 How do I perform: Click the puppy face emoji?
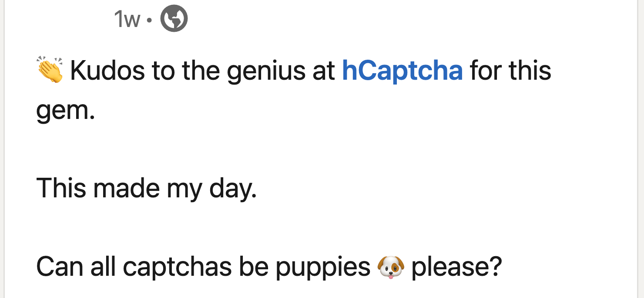click(391, 266)
